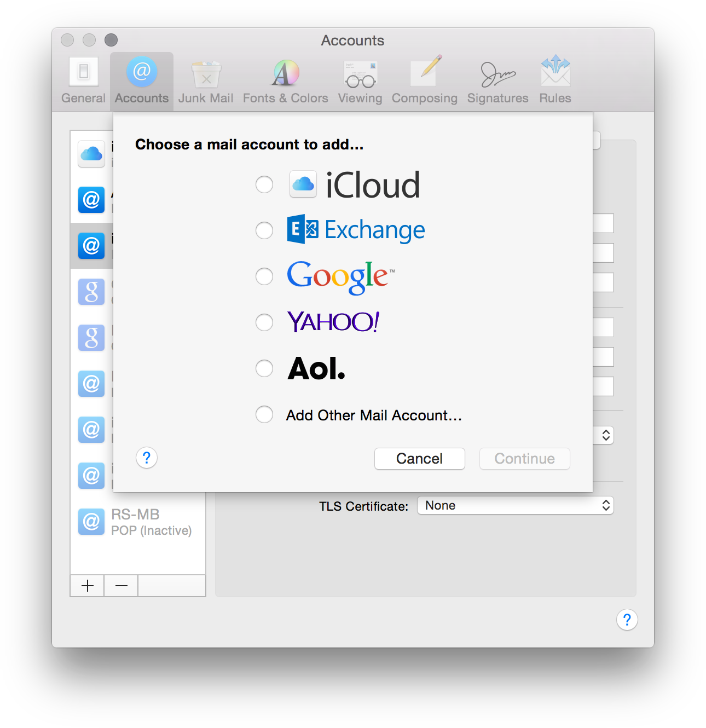Open the Junk Mail preferences tab
The width and height of the screenshot is (706, 728).
point(206,81)
